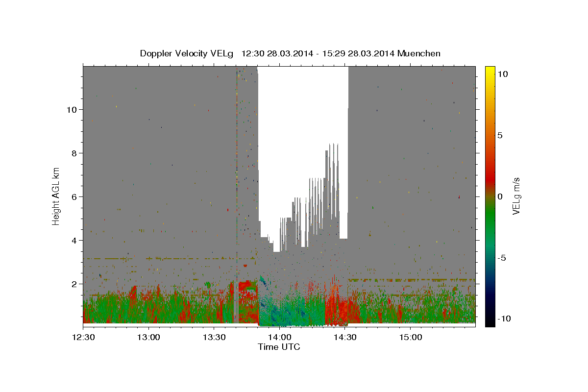
Task: Click the colorbar value -5 label
Action: tap(502, 258)
